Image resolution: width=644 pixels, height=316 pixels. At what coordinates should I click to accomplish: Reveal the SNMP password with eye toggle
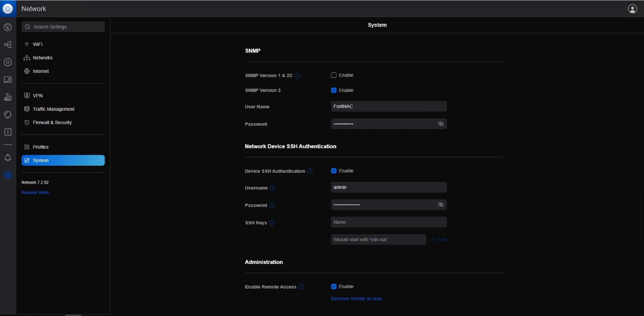pyautogui.click(x=441, y=124)
